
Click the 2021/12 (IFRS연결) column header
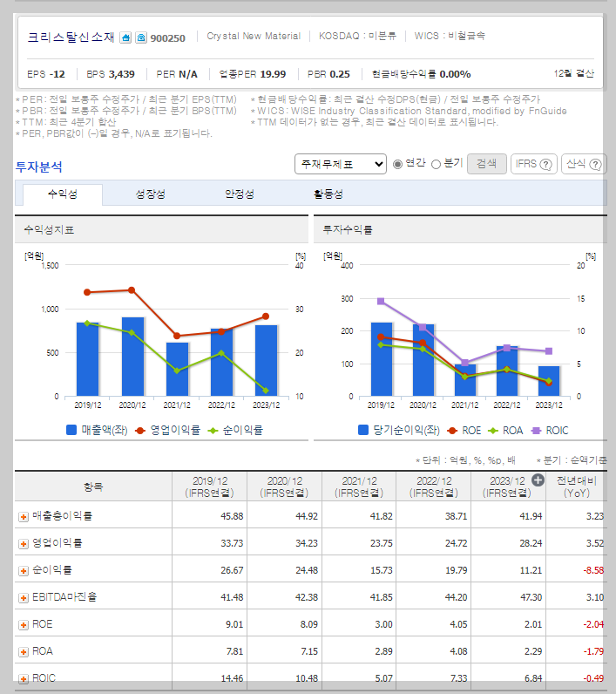tap(359, 486)
